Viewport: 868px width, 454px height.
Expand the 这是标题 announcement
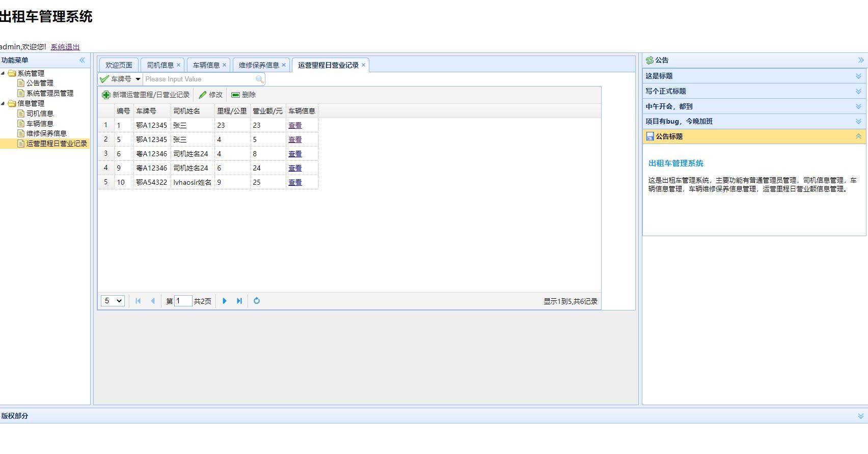click(858, 76)
